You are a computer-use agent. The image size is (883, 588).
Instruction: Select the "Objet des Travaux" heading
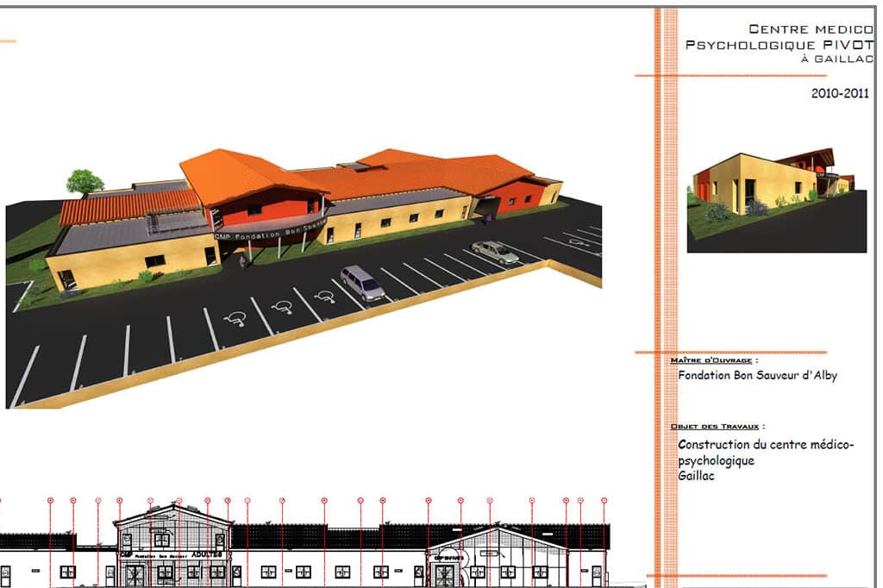coord(715,427)
